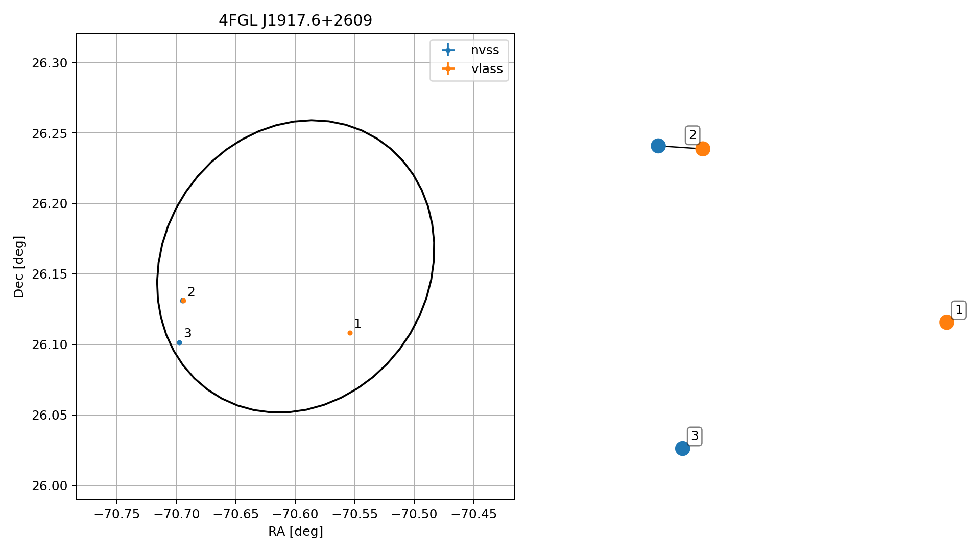Click the RA [deg] axis label
The image size is (980, 552).
coord(296,532)
